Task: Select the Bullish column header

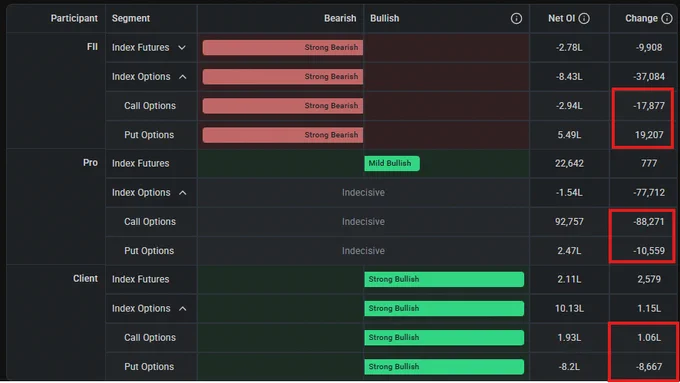Action: point(385,18)
